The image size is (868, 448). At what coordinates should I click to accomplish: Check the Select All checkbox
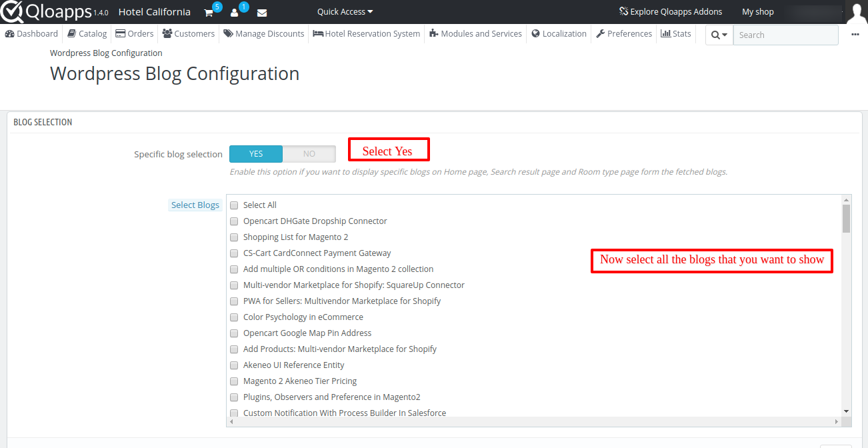[234, 205]
